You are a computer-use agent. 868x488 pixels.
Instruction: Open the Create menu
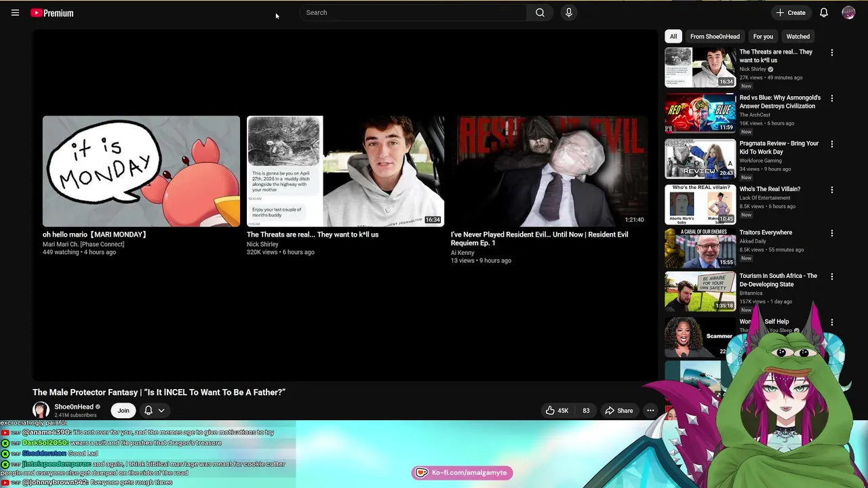[791, 13]
